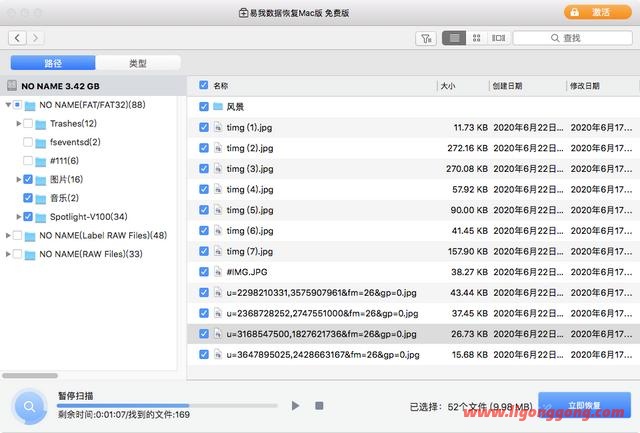Click the u=2368728252 jpg file icon

click(x=218, y=313)
